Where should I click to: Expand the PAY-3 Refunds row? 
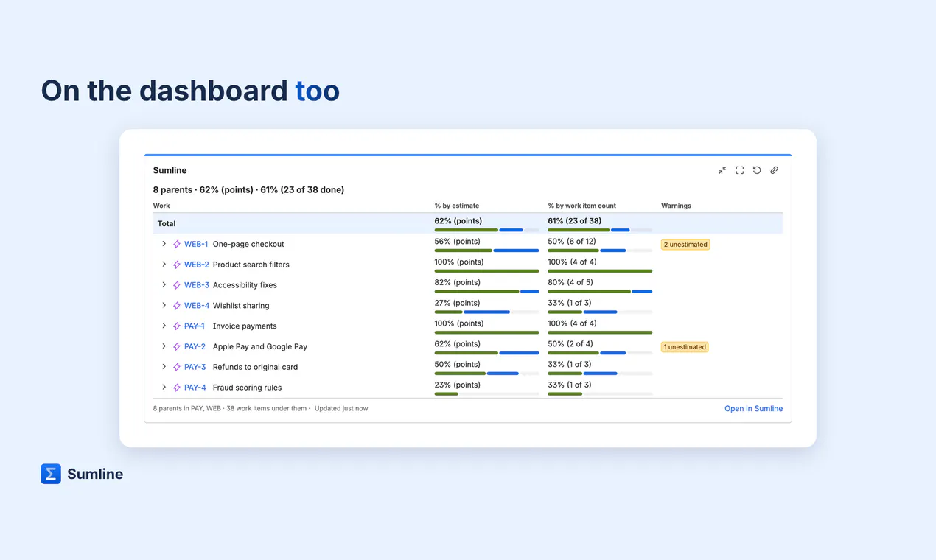click(164, 367)
